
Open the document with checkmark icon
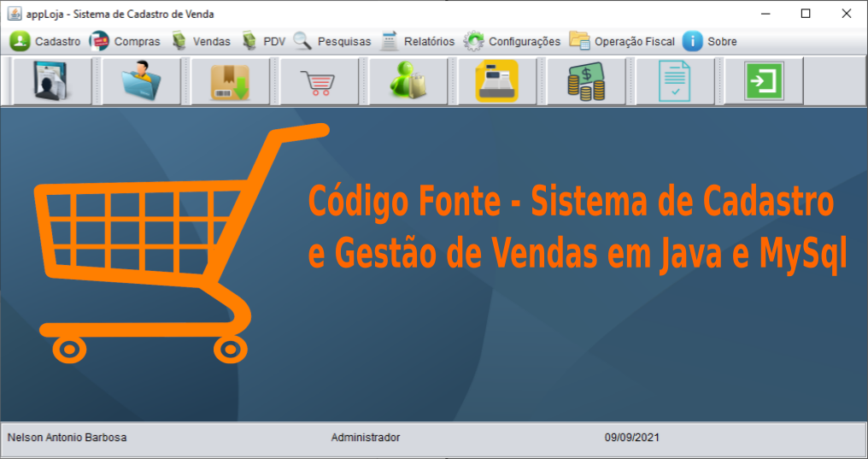[x=674, y=82]
